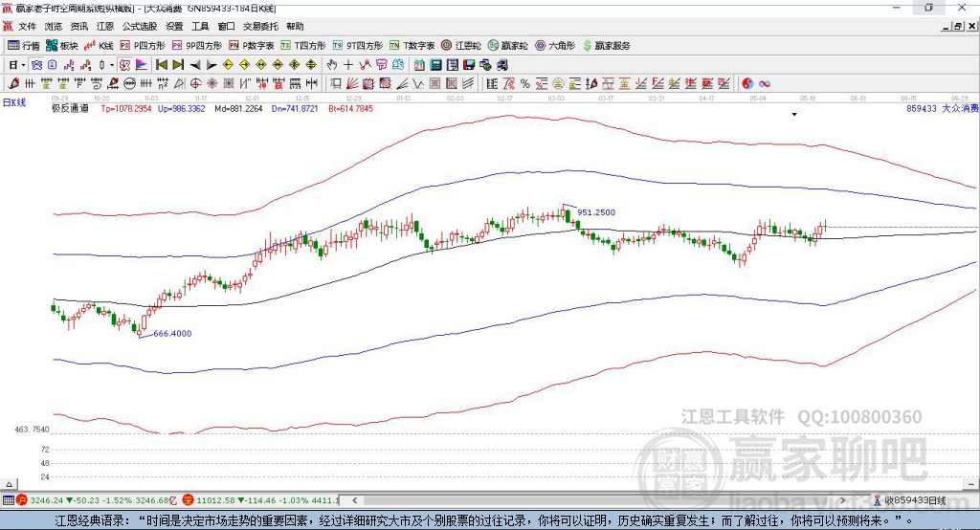Open the P数字表 tool

point(252,46)
